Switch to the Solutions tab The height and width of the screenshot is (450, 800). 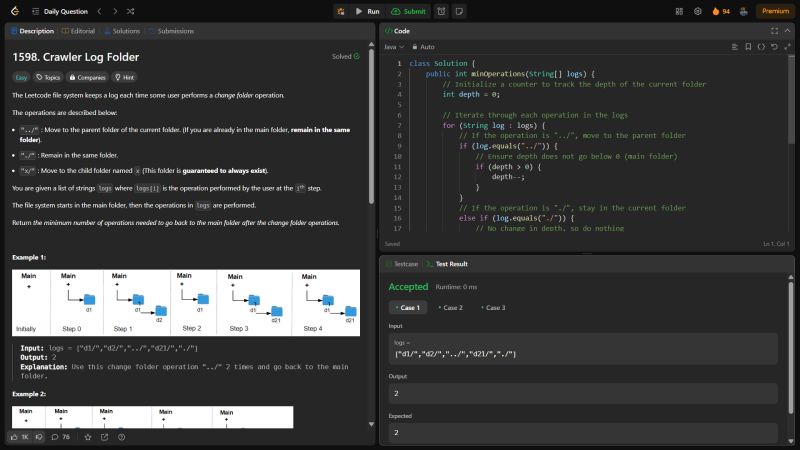(x=120, y=31)
